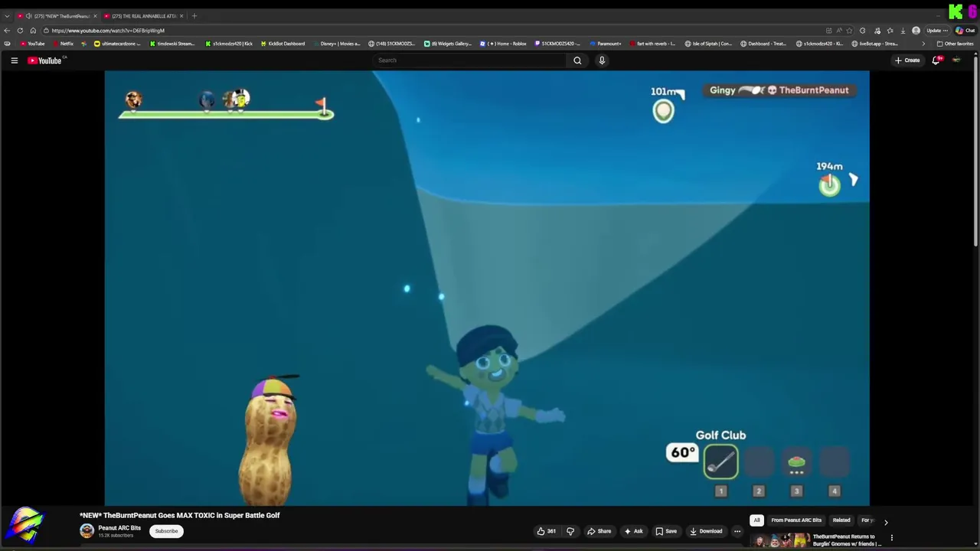Click the 15.2K subscribers text
Screen dimensions: 980x551
(x=115, y=536)
